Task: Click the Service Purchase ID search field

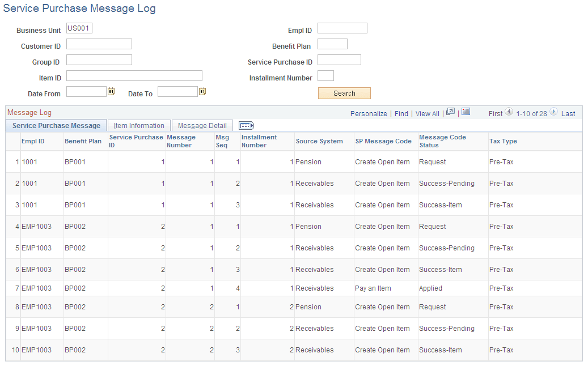Action: [x=339, y=59]
